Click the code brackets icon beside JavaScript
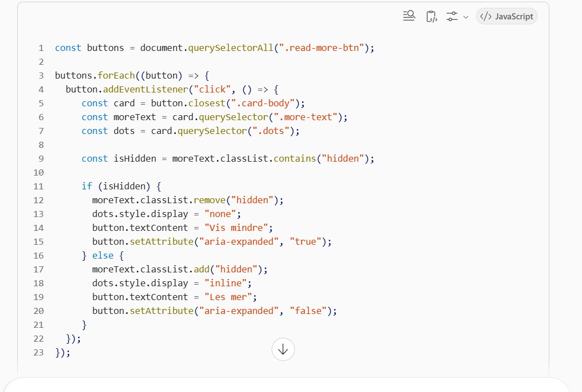 pos(486,16)
